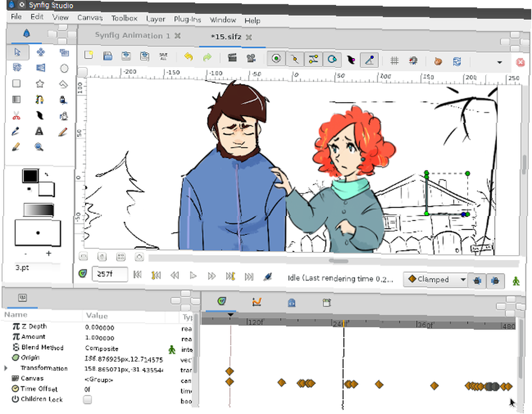Select the Circle tool
The height and width of the screenshot is (414, 532).
click(x=64, y=69)
